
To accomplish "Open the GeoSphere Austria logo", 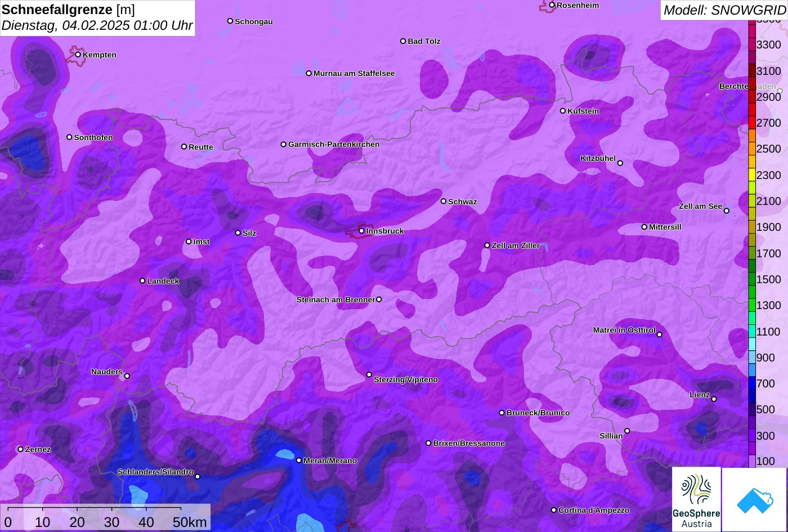I will pos(696,499).
